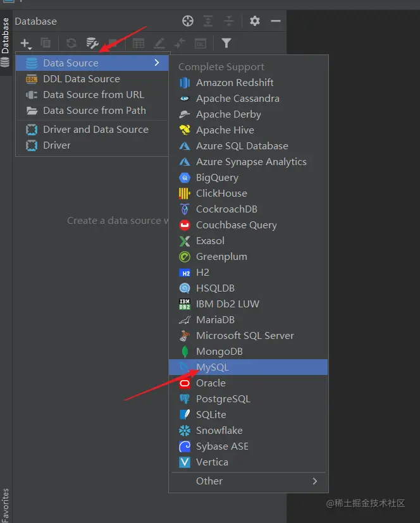Viewport: 420px width, 523px height.
Task: Select MySQL data source
Action: tap(248, 367)
